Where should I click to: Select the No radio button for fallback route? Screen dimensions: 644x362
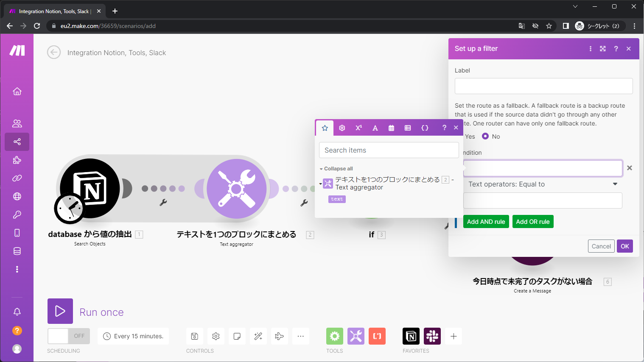coord(484,136)
